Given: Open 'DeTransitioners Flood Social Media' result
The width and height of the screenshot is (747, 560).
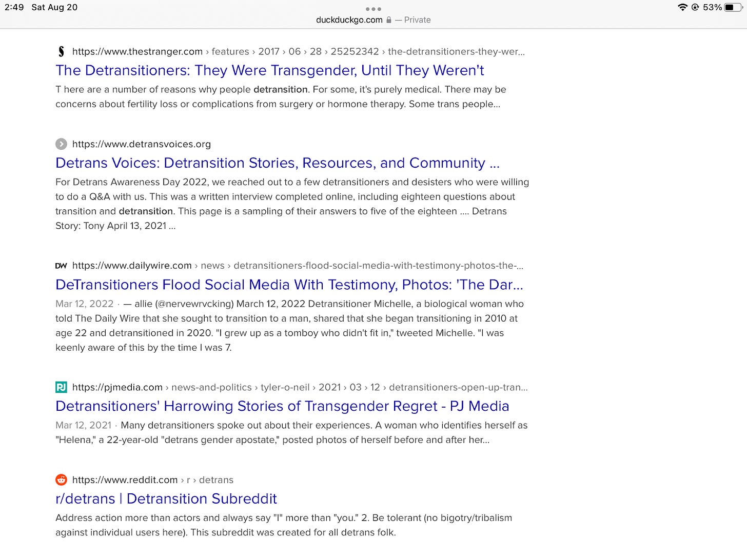Looking at the screenshot, I should point(289,285).
